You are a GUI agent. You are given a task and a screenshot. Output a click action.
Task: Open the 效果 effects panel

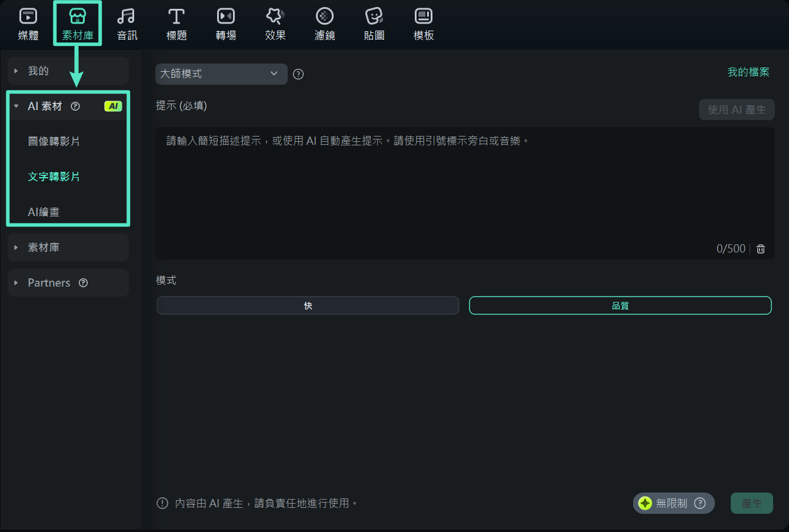(x=275, y=24)
